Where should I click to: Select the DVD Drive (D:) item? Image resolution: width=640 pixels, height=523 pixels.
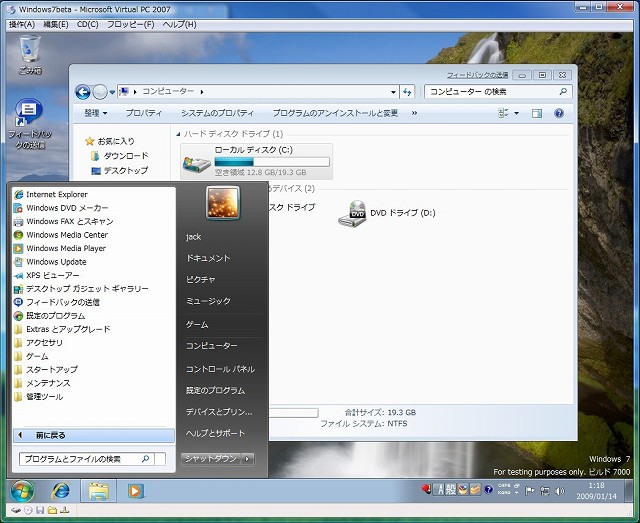click(x=387, y=213)
